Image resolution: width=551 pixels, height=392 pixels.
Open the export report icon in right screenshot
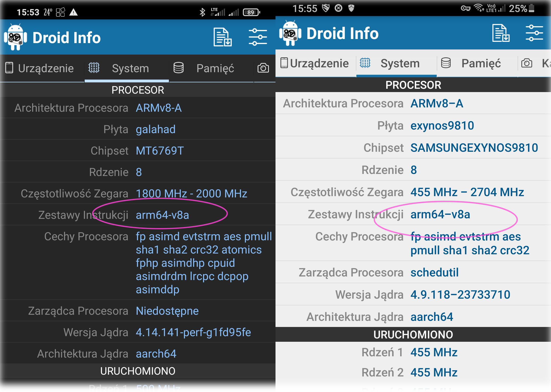click(501, 33)
